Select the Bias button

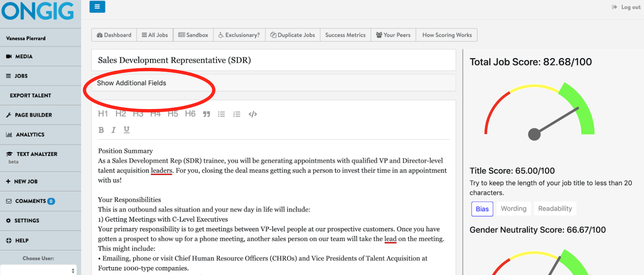click(x=482, y=209)
